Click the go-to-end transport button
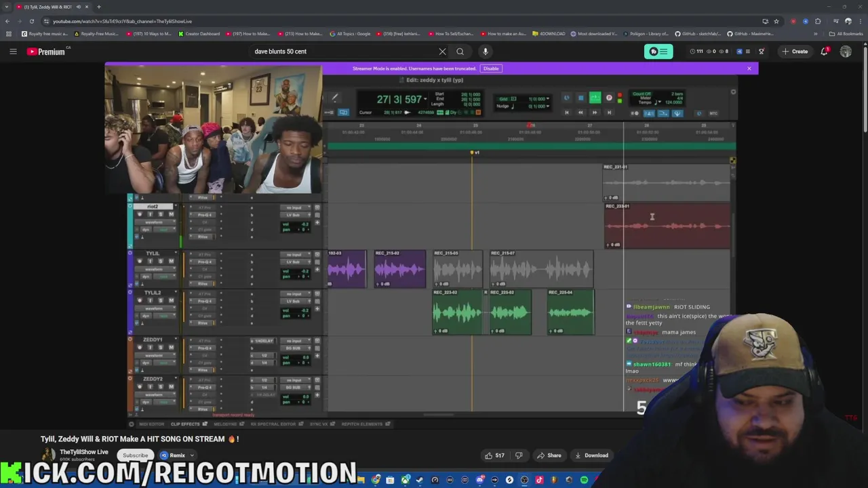The width and height of the screenshot is (868, 488). pyautogui.click(x=609, y=113)
